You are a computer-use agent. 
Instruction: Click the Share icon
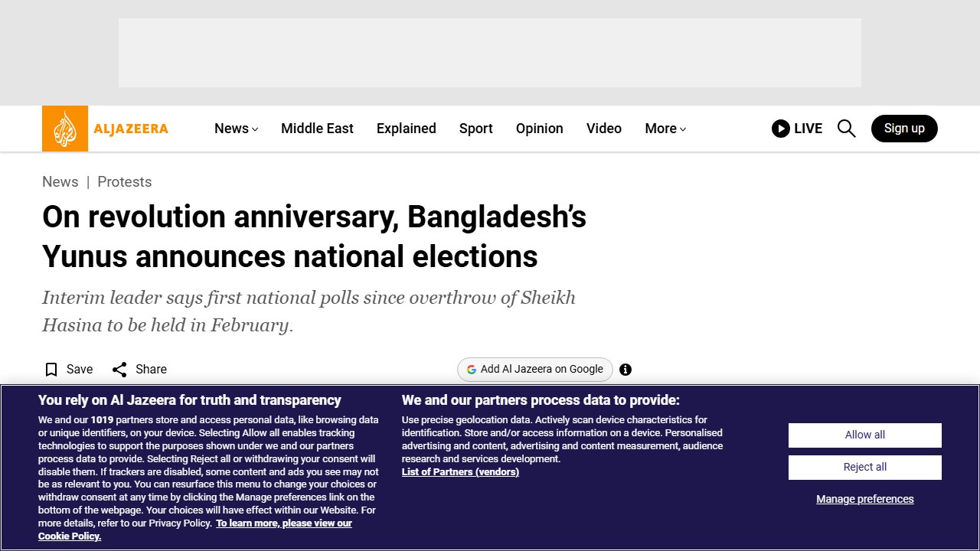click(119, 370)
